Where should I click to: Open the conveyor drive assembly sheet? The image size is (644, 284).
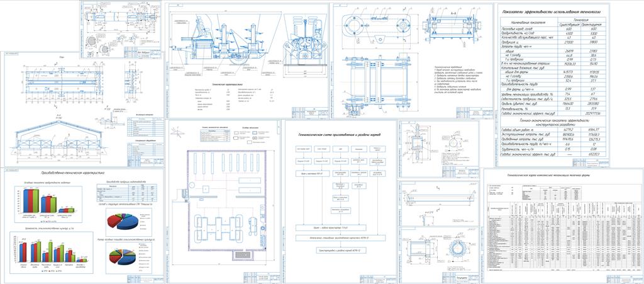point(413,60)
